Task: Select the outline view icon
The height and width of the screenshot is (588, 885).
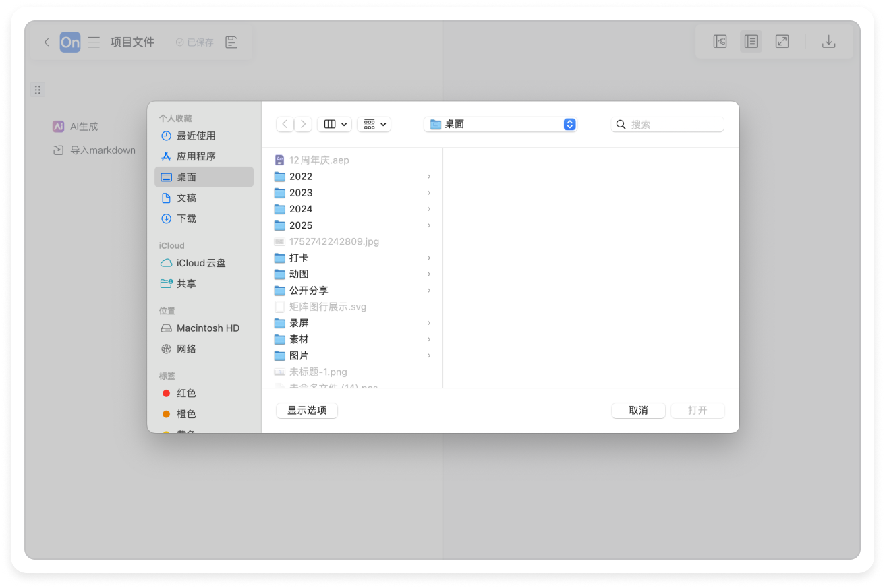Action: click(x=751, y=41)
